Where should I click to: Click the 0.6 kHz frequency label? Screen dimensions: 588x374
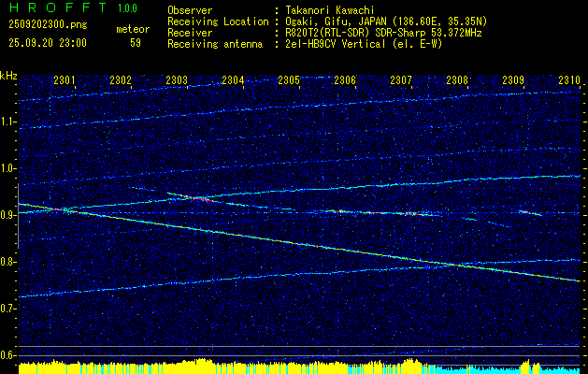click(x=7, y=355)
